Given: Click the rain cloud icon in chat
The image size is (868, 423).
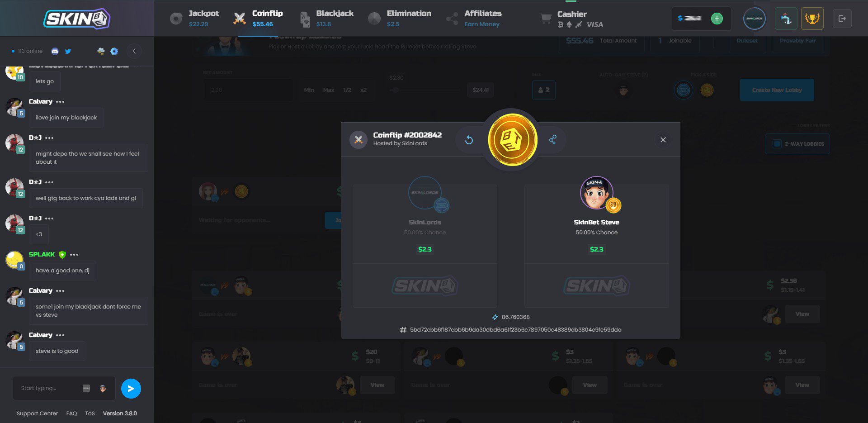Looking at the screenshot, I should (101, 51).
